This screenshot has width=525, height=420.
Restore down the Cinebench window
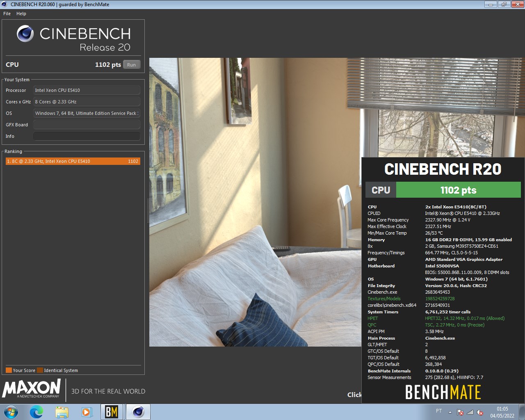coord(504,5)
